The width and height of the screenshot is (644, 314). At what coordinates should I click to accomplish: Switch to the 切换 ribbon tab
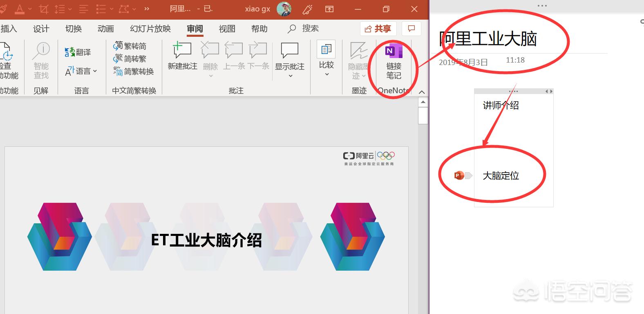tap(74, 29)
